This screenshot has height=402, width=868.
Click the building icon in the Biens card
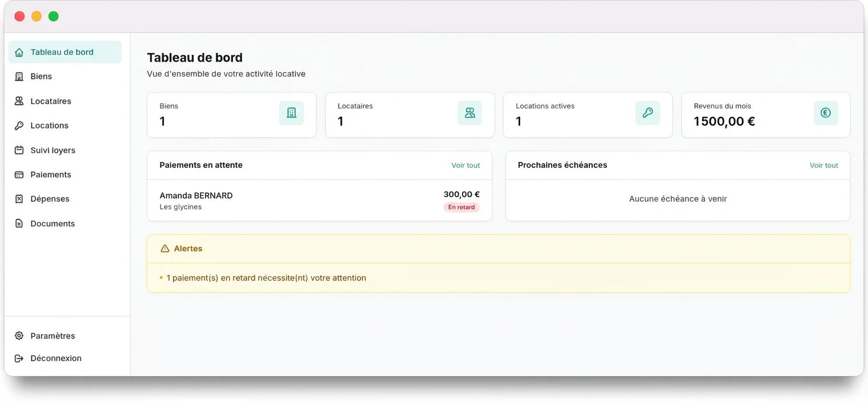coord(291,113)
